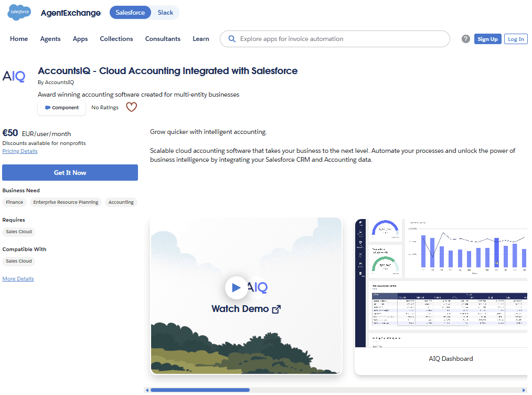532x395 pixels.
Task: Add to favorites with heart icon
Action: click(131, 107)
